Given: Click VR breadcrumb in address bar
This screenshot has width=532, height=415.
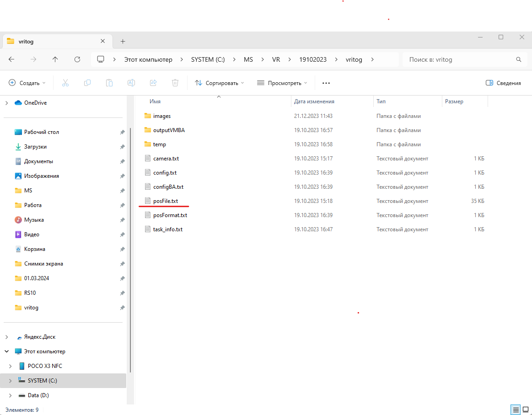Looking at the screenshot, I should point(276,59).
